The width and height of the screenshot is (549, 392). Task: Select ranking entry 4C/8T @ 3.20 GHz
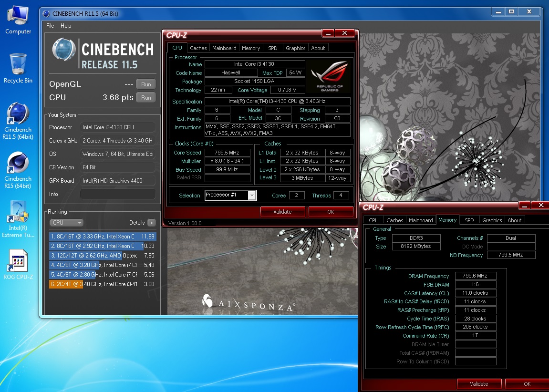(103, 265)
